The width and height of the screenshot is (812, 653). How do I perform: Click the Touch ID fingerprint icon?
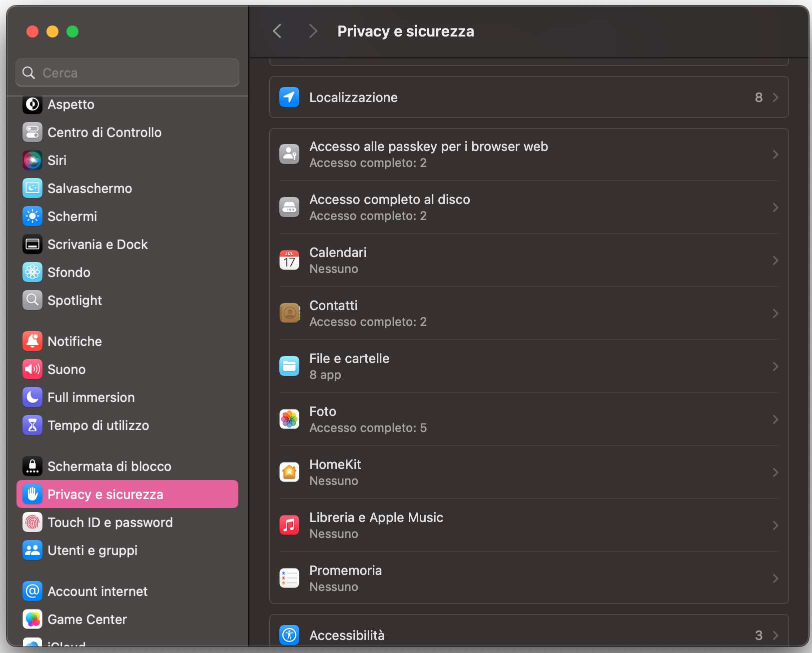(x=32, y=522)
